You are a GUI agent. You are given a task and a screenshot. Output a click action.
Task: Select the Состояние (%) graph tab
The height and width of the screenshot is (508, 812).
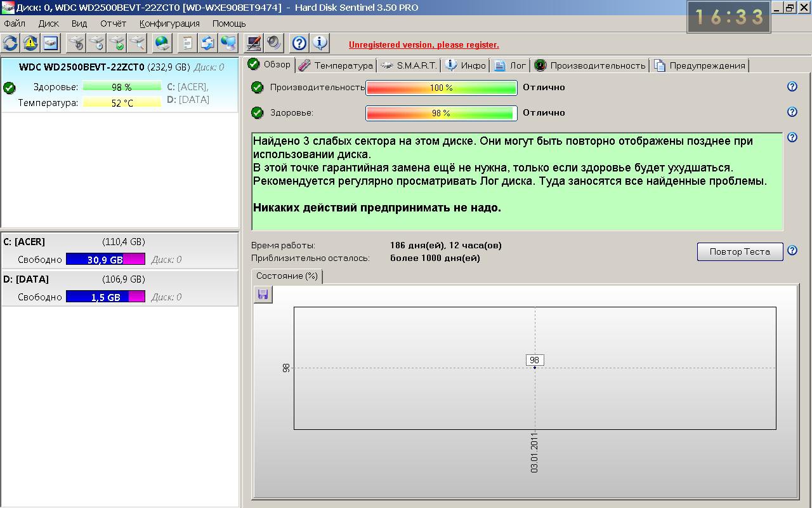(287, 276)
